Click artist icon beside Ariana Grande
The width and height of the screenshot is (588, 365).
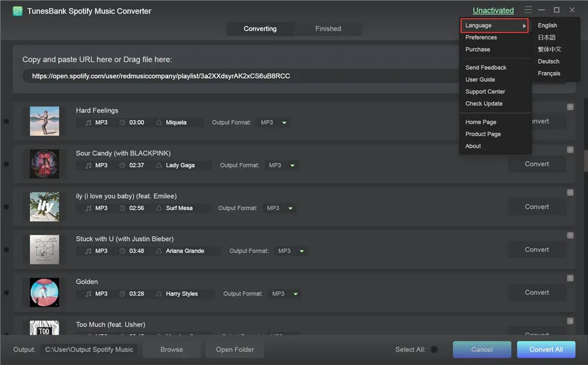(159, 251)
